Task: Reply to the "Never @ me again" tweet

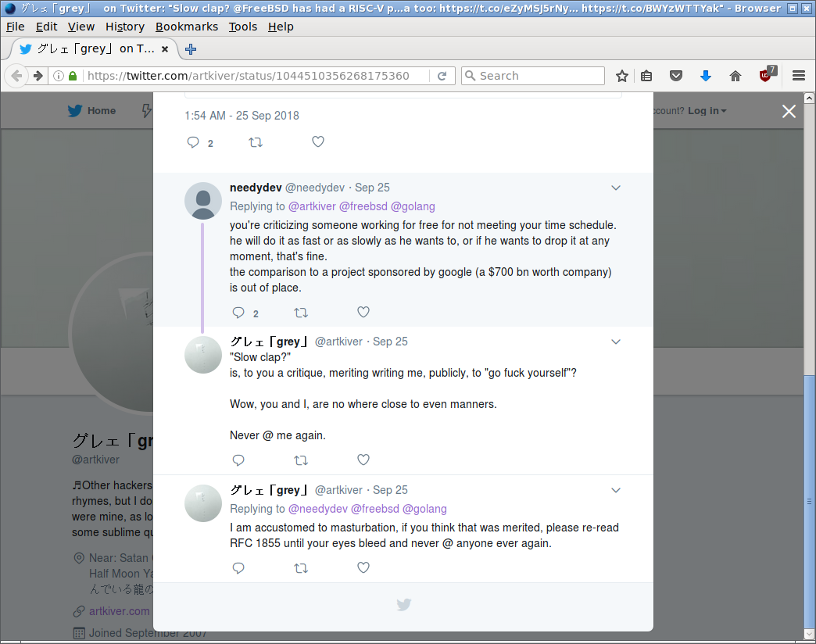Action: [238, 460]
